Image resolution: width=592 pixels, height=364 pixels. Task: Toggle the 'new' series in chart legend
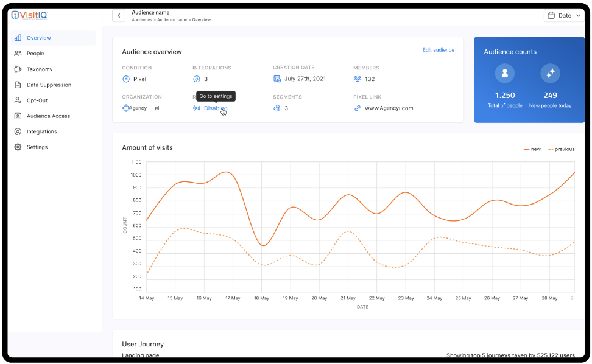click(532, 149)
